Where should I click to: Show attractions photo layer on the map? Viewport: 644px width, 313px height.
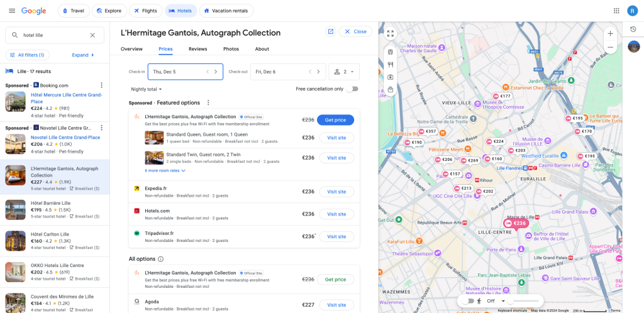click(390, 77)
